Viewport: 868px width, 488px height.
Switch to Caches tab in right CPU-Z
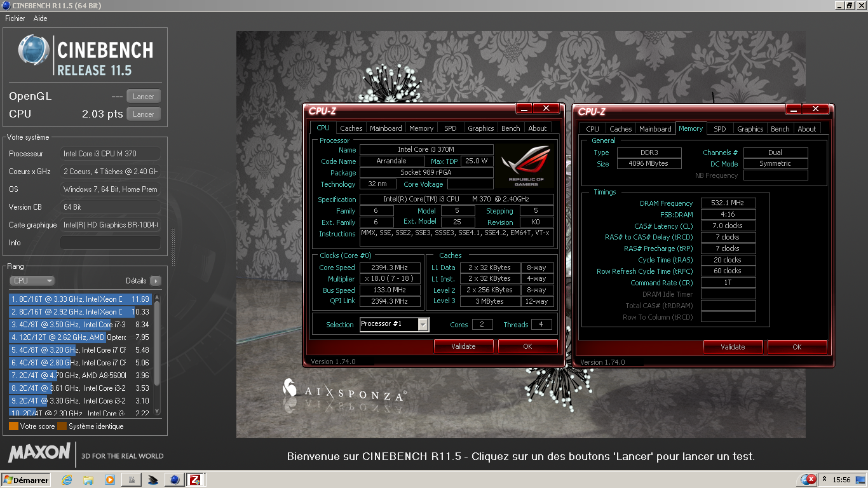(621, 128)
